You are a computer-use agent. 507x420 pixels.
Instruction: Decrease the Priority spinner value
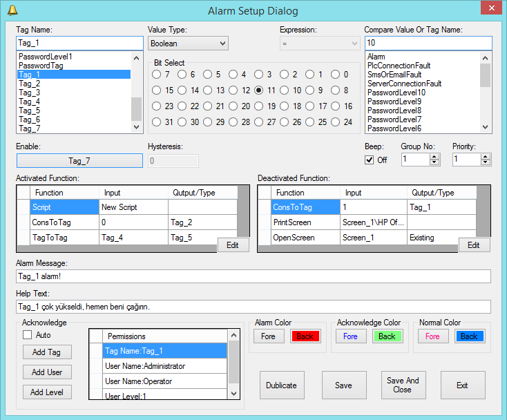pyautogui.click(x=486, y=162)
